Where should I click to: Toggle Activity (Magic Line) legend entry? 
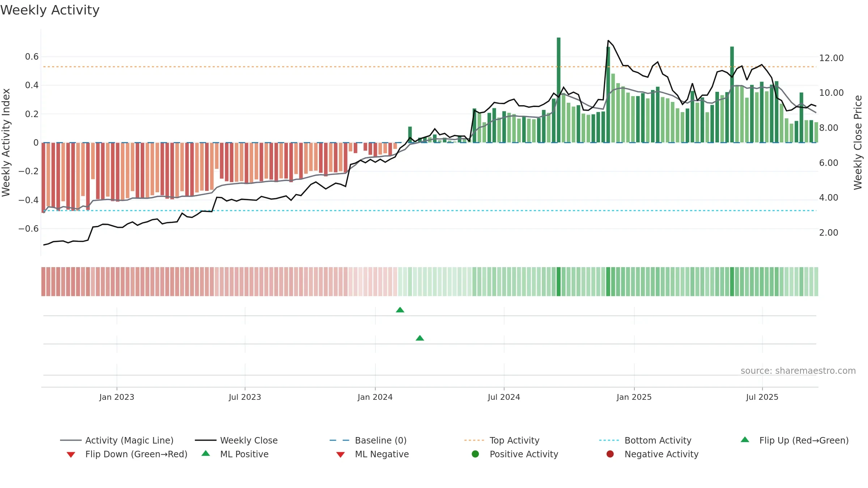click(117, 440)
